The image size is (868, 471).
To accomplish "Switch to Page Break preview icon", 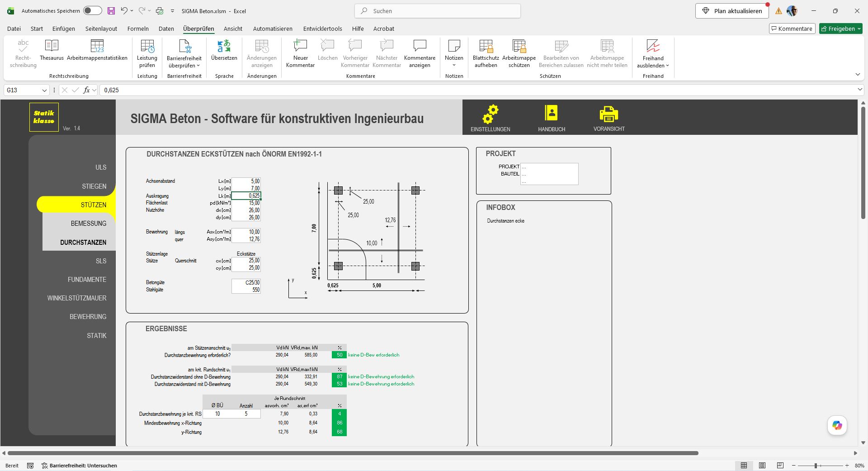I will [780, 465].
